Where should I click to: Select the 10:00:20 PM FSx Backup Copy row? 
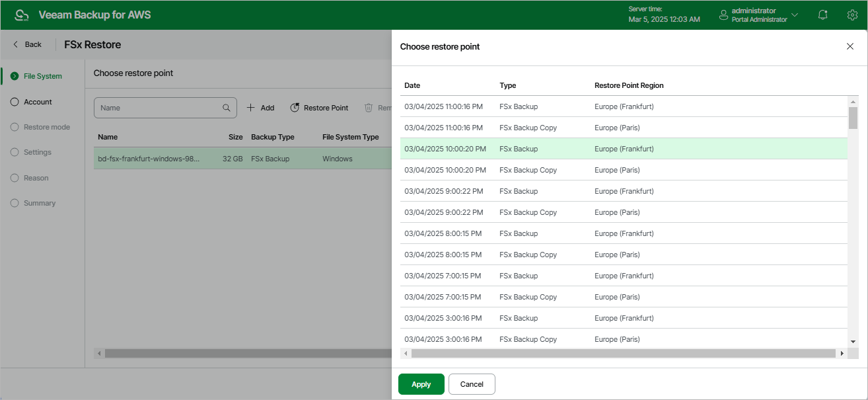coord(624,170)
